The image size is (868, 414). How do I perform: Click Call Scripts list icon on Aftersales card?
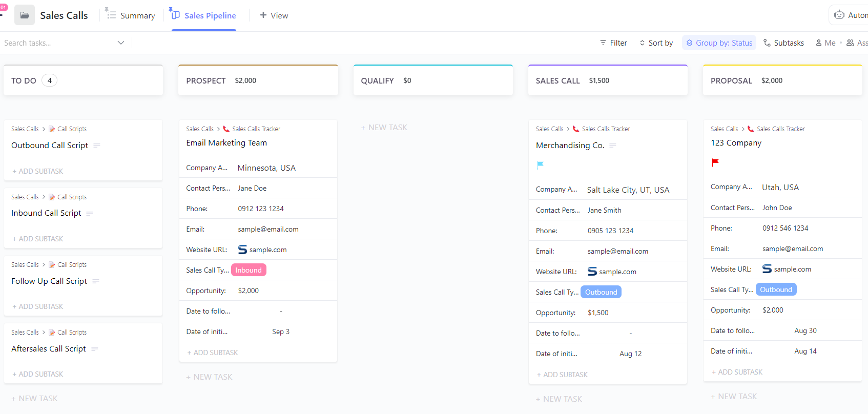[x=52, y=333]
